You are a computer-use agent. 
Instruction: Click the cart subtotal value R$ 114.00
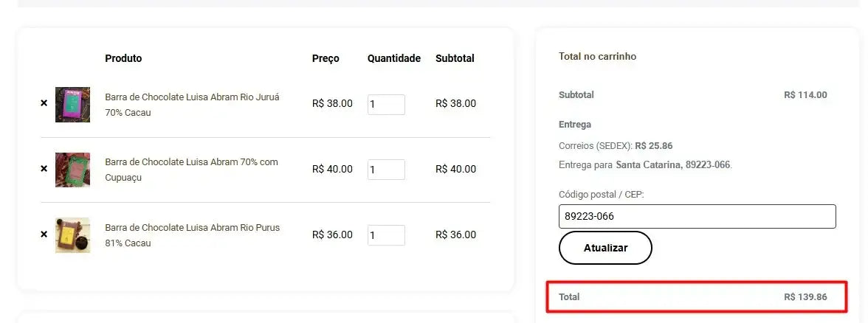point(805,95)
